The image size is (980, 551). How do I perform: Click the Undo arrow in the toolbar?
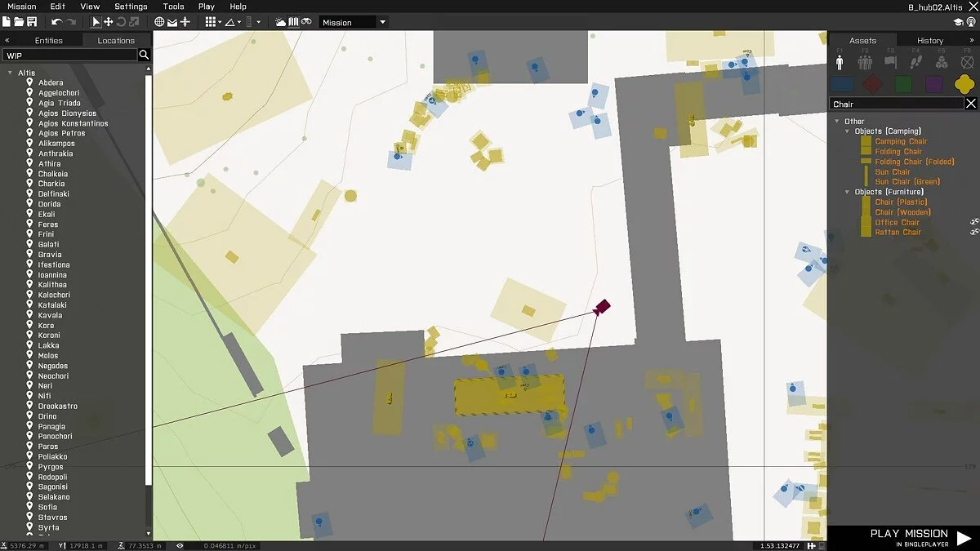[x=56, y=22]
